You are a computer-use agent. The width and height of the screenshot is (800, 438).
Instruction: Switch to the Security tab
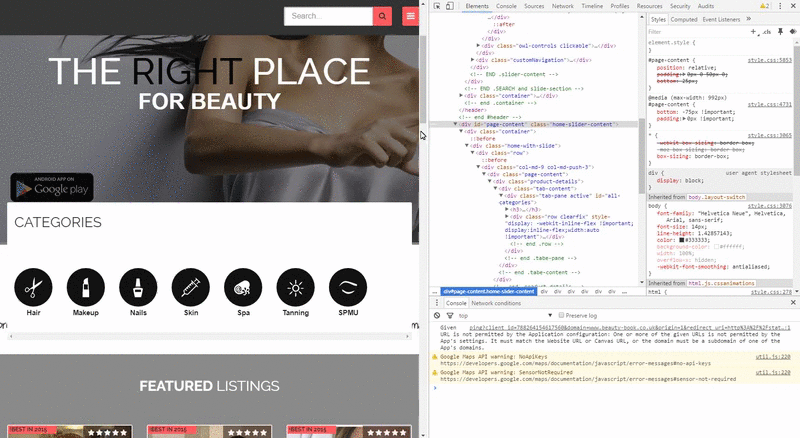click(x=680, y=6)
